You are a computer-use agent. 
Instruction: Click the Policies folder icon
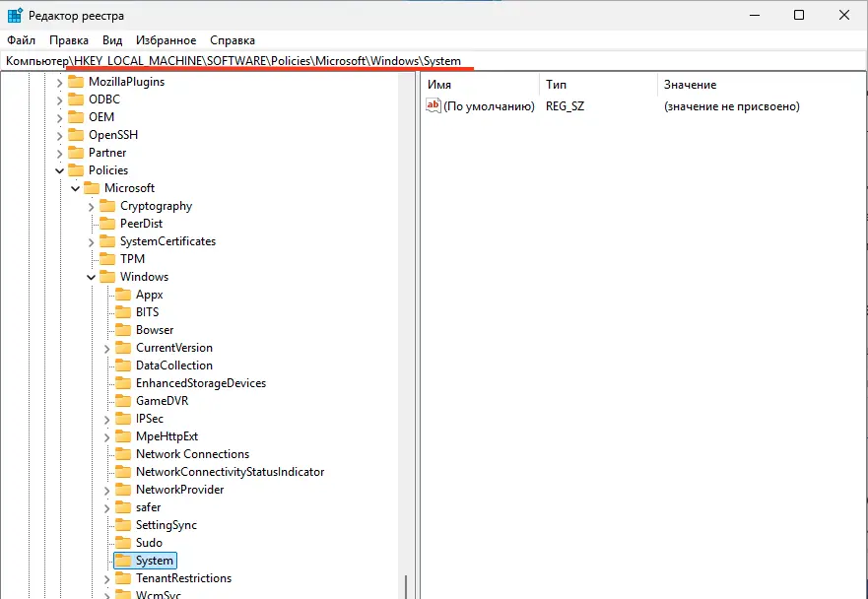click(75, 170)
